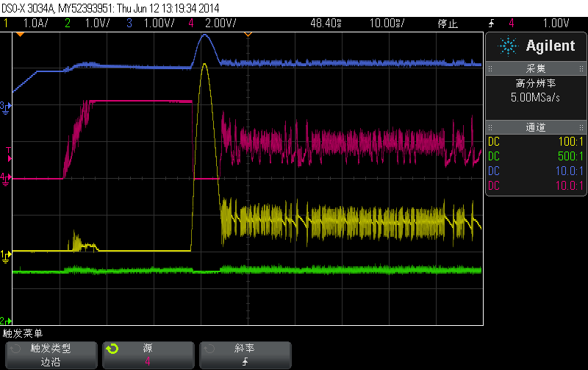588x370 pixels.
Task: Click the 触发菜单 label
Action: (x=23, y=333)
